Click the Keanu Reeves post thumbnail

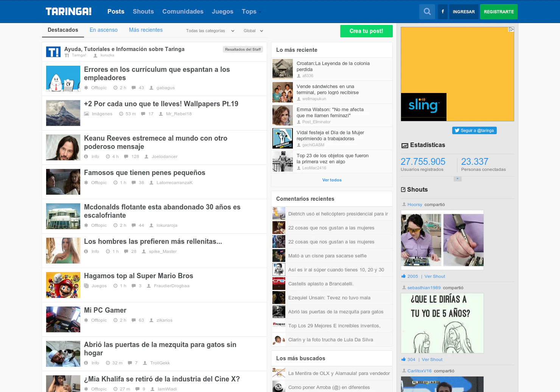tap(63, 147)
